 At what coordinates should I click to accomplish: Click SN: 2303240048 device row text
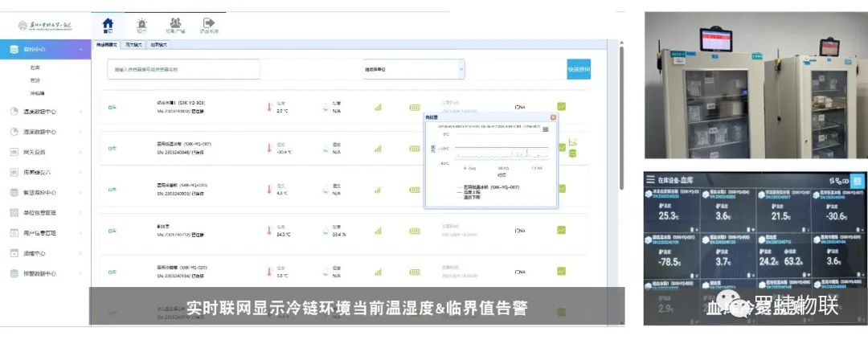[x=181, y=153]
